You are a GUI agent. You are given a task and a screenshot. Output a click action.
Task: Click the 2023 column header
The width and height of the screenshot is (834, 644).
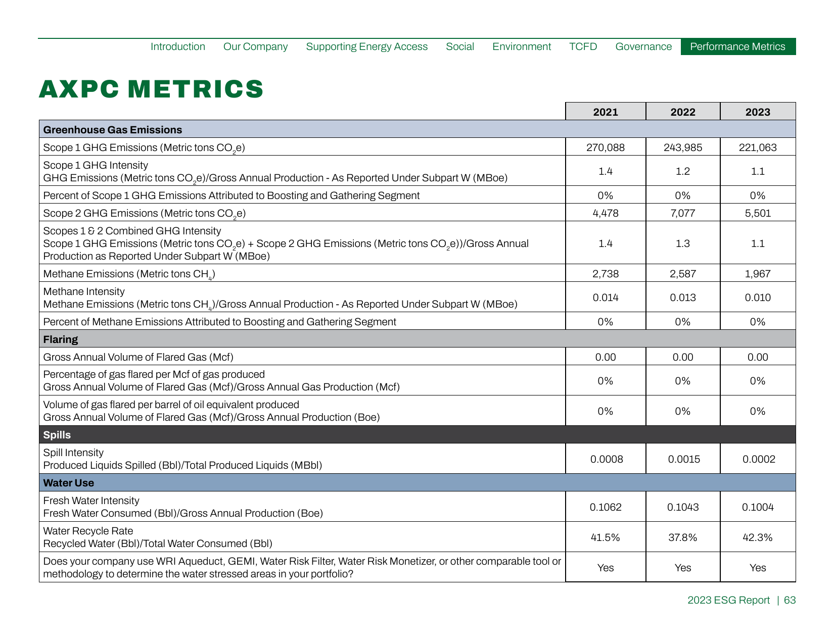[758, 112]
